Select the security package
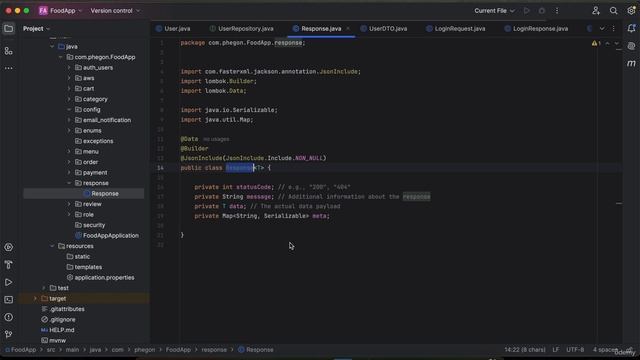640x360 pixels. (x=90, y=225)
